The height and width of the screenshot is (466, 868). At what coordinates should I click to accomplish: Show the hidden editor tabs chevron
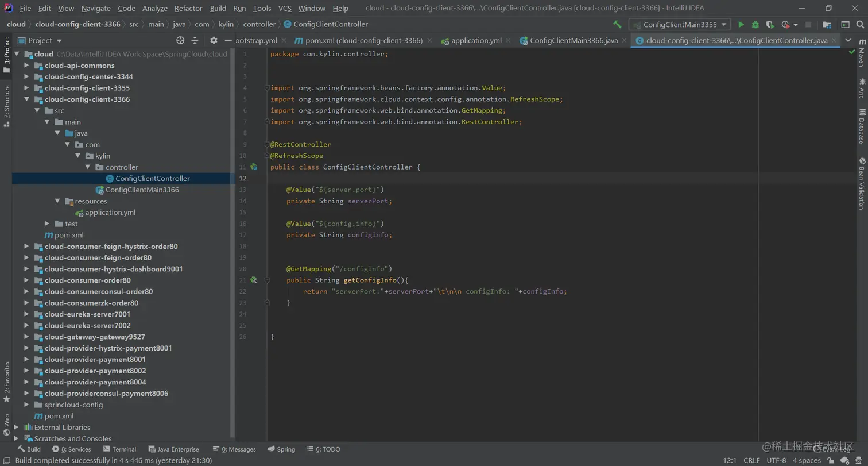(848, 40)
